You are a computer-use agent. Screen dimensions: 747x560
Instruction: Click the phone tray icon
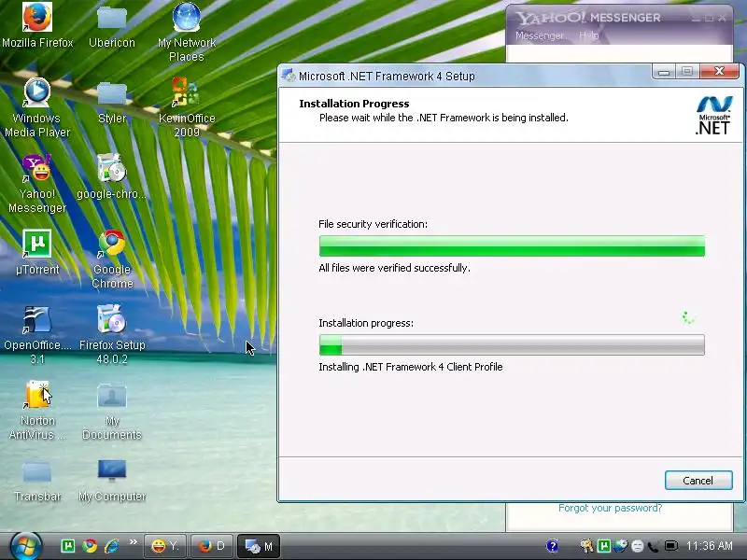(x=654, y=547)
